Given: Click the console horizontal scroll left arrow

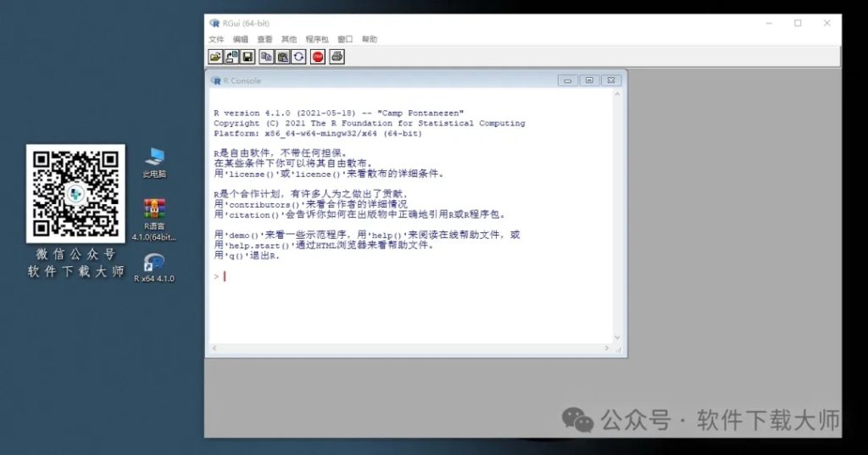Looking at the screenshot, I should pos(214,348).
